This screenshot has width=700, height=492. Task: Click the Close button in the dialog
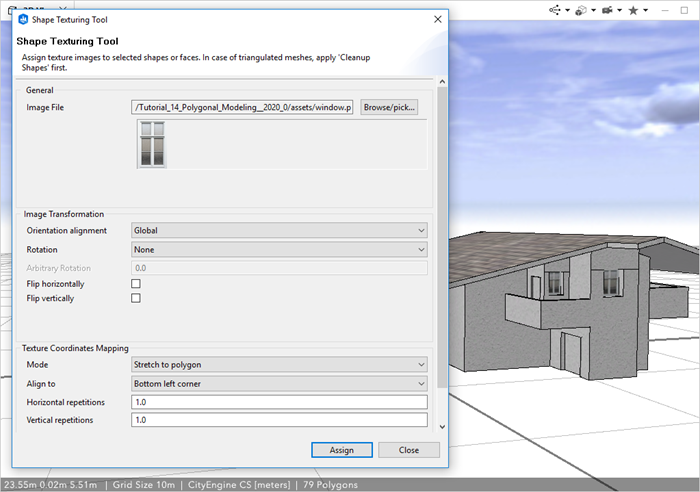click(409, 450)
